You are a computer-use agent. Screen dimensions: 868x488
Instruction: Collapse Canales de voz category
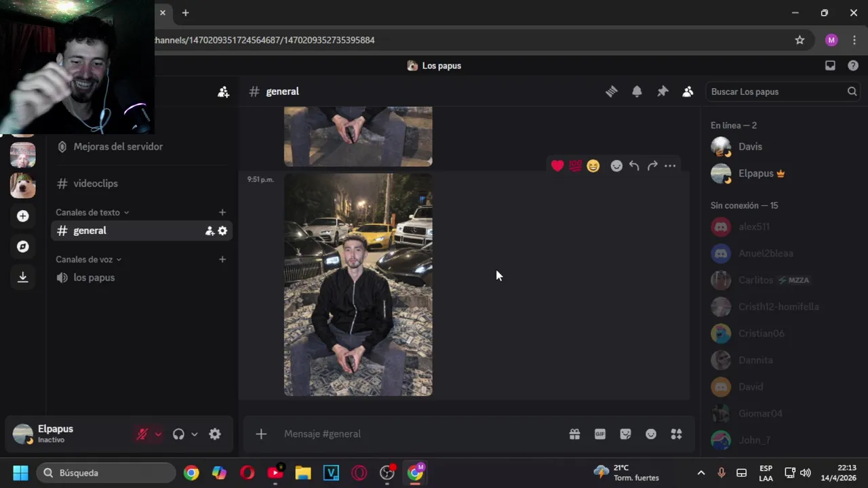[89, 259]
